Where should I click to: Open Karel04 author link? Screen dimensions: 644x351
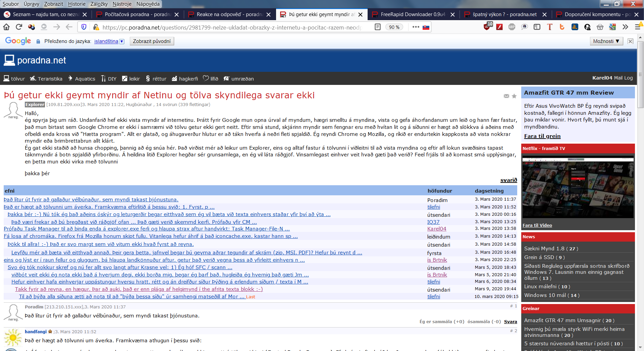click(x=436, y=229)
